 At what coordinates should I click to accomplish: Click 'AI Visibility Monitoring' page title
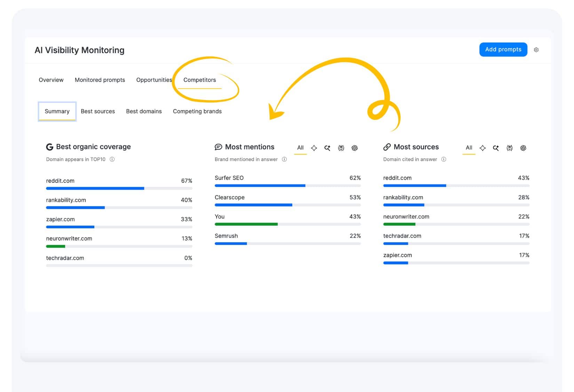(x=79, y=50)
